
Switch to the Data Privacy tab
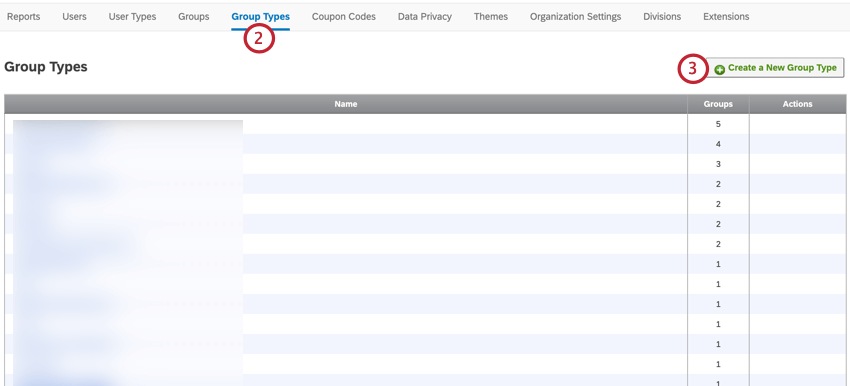coord(424,17)
